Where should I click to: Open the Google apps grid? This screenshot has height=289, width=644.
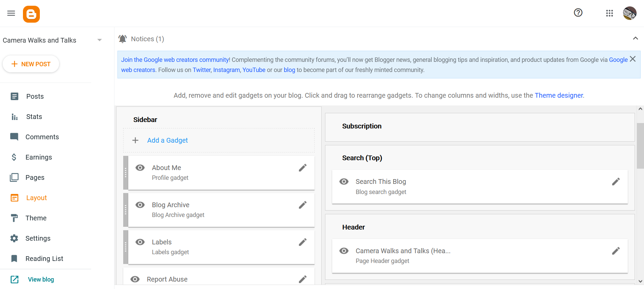609,13
